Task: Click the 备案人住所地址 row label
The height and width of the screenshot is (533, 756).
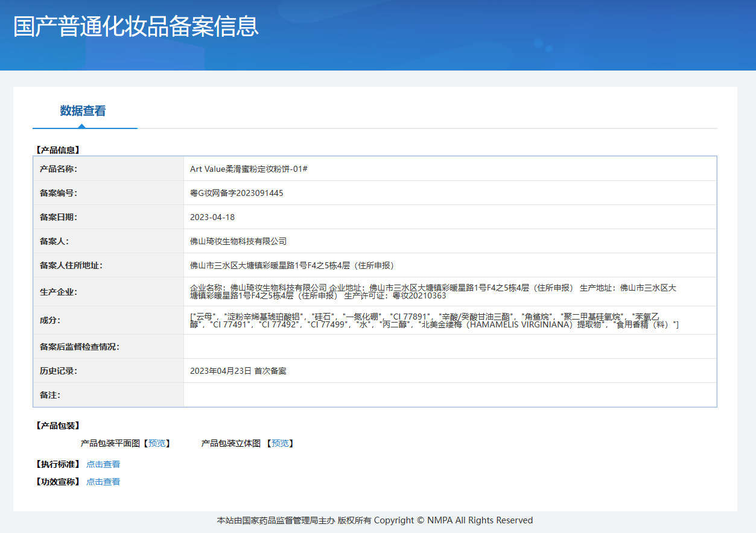Action: (71, 265)
